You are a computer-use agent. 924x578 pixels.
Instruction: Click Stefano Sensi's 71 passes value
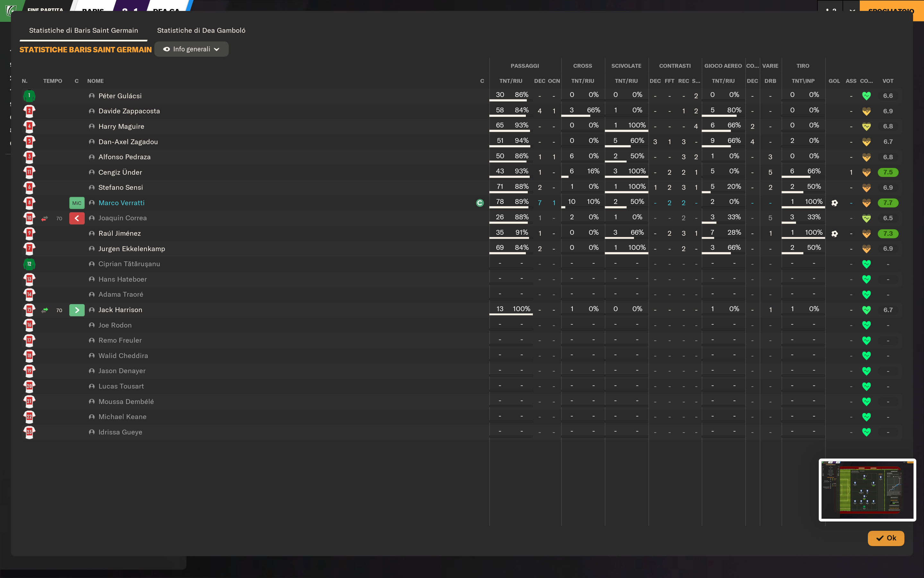(500, 187)
